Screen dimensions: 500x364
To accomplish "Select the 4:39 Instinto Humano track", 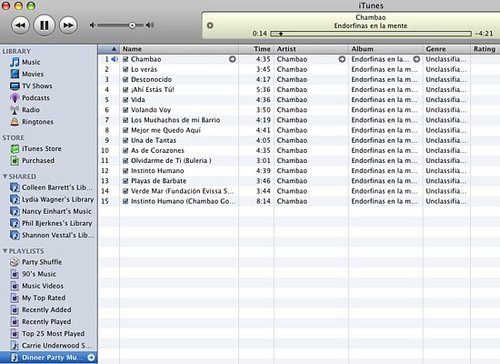I will pyautogui.click(x=299, y=171).
